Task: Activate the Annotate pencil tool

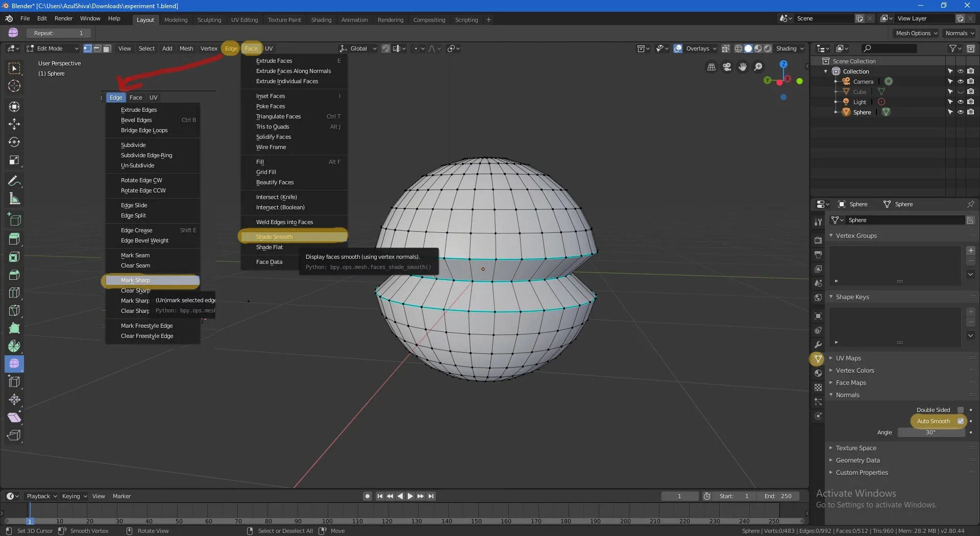Action: [14, 181]
